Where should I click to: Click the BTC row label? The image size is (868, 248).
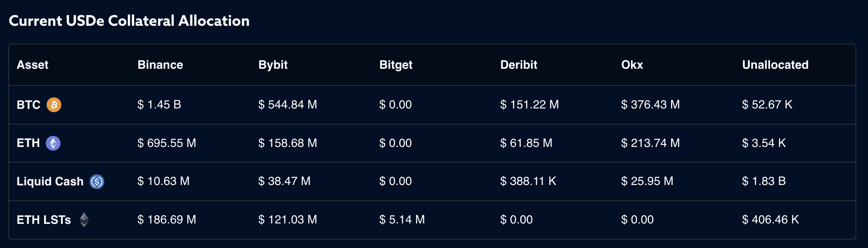(x=29, y=105)
